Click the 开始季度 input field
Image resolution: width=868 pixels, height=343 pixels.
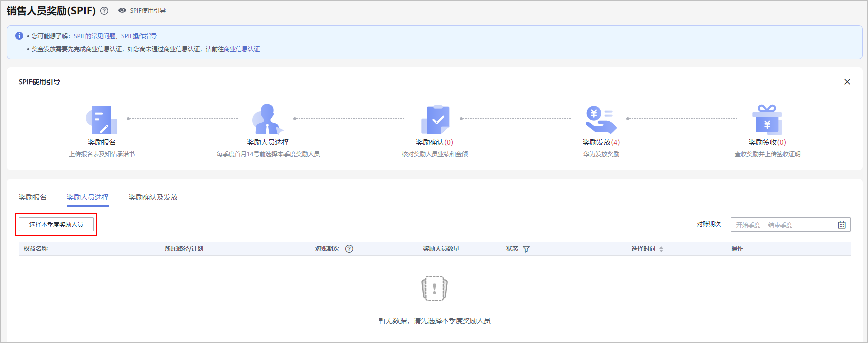click(x=748, y=225)
